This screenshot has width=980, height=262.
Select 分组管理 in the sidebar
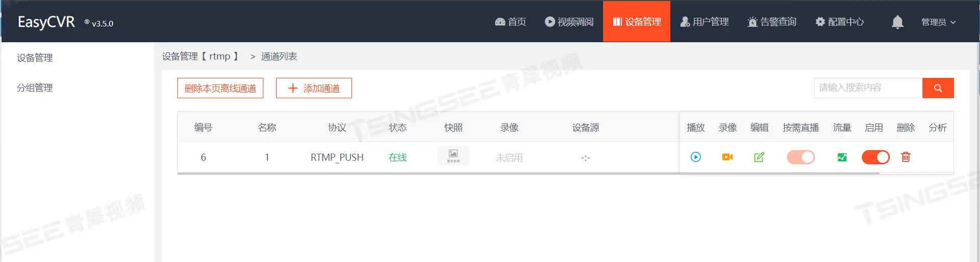[35, 88]
